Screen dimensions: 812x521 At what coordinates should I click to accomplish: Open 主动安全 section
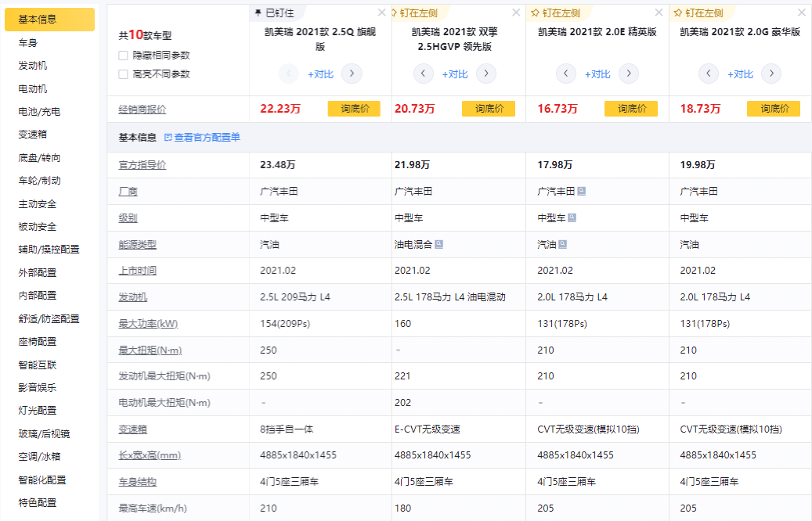pyautogui.click(x=38, y=203)
